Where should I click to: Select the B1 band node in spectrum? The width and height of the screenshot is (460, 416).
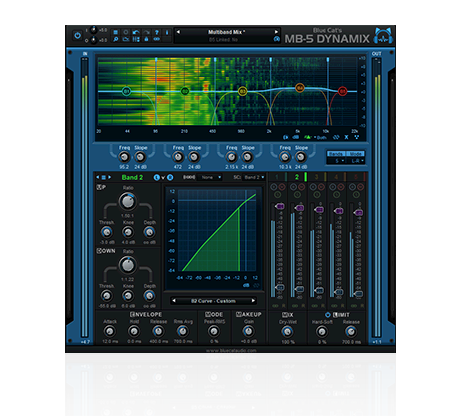point(126,91)
